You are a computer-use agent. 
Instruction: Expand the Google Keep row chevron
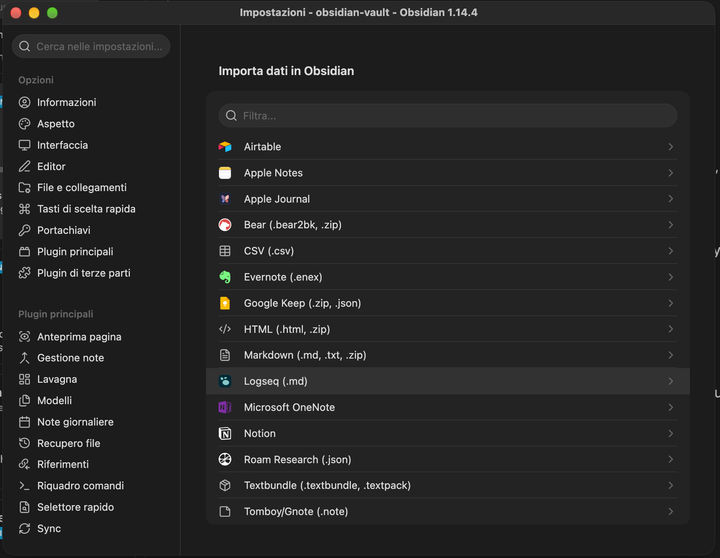point(670,303)
